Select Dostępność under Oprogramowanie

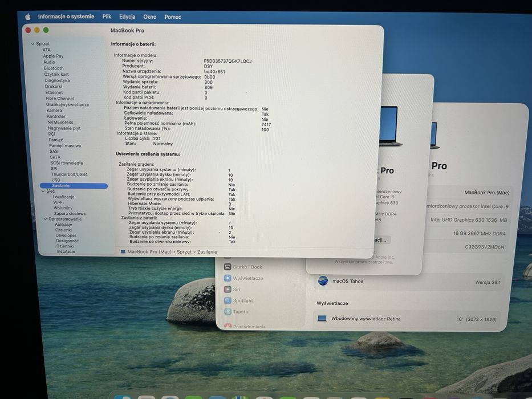pyautogui.click(x=67, y=241)
